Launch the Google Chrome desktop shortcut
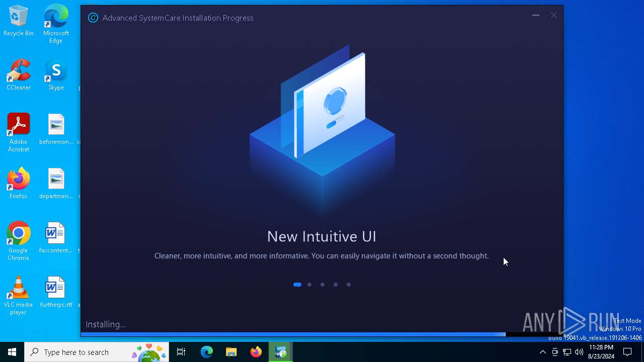Image resolution: width=644 pixels, height=362 pixels. 19,241
